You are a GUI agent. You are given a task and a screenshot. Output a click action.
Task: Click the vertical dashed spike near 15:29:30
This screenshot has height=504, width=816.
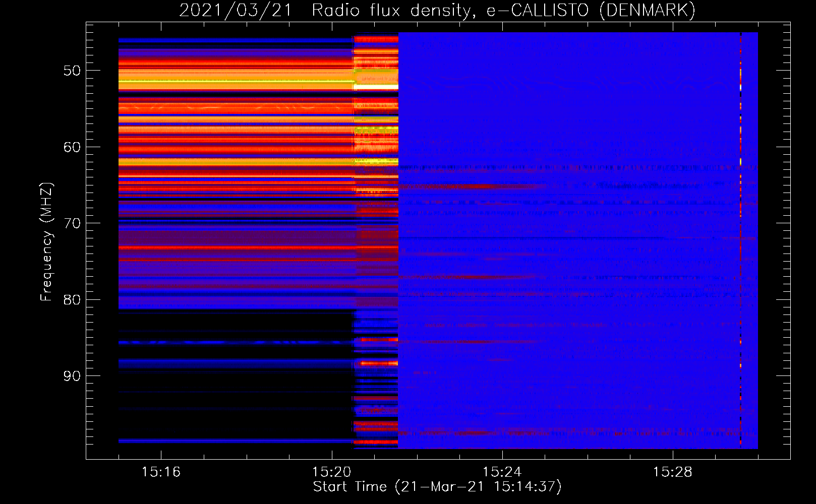click(740, 240)
